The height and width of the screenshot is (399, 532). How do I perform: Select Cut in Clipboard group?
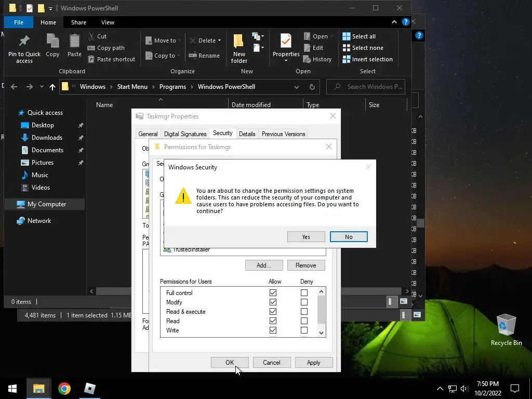click(x=97, y=36)
